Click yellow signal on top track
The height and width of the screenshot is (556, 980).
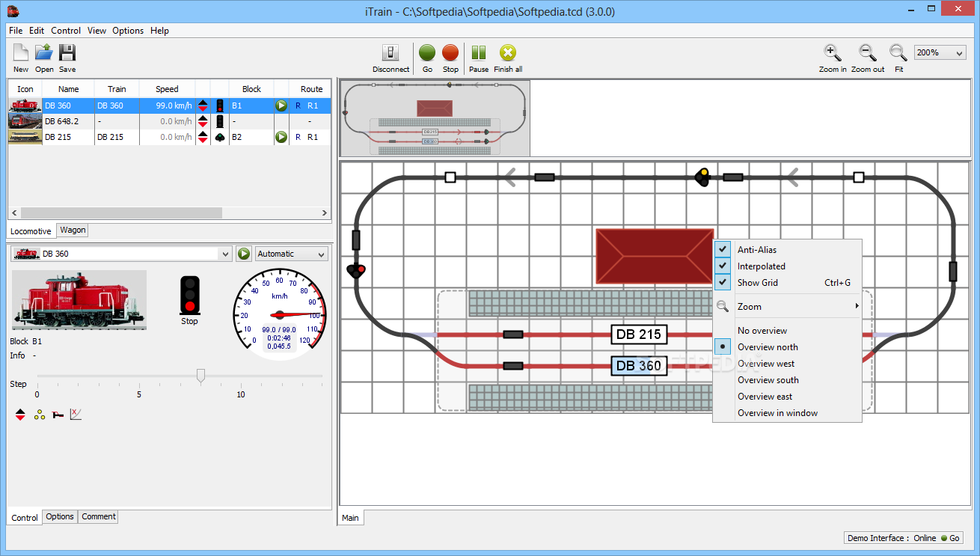(702, 177)
